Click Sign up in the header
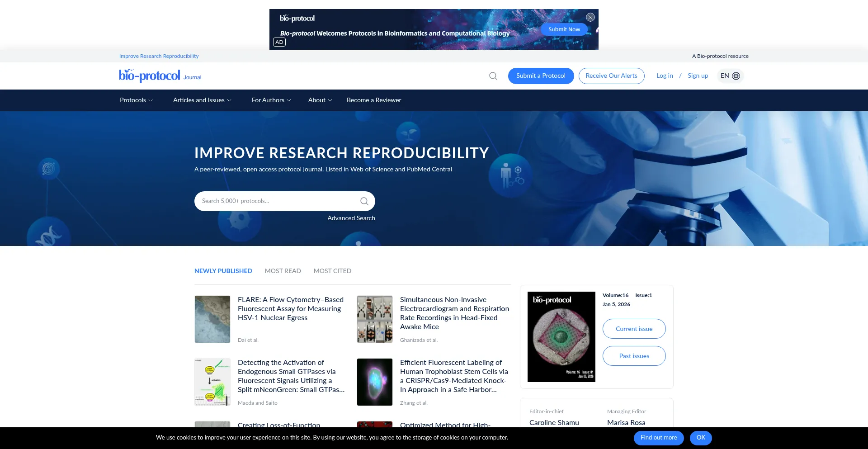This screenshot has height=449, width=868. click(x=698, y=76)
